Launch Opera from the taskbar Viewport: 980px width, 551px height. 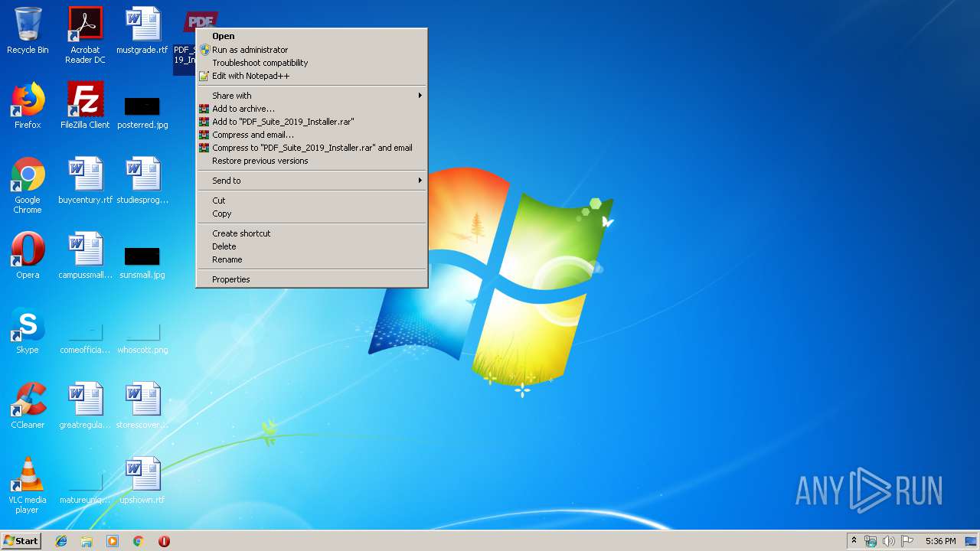(164, 541)
